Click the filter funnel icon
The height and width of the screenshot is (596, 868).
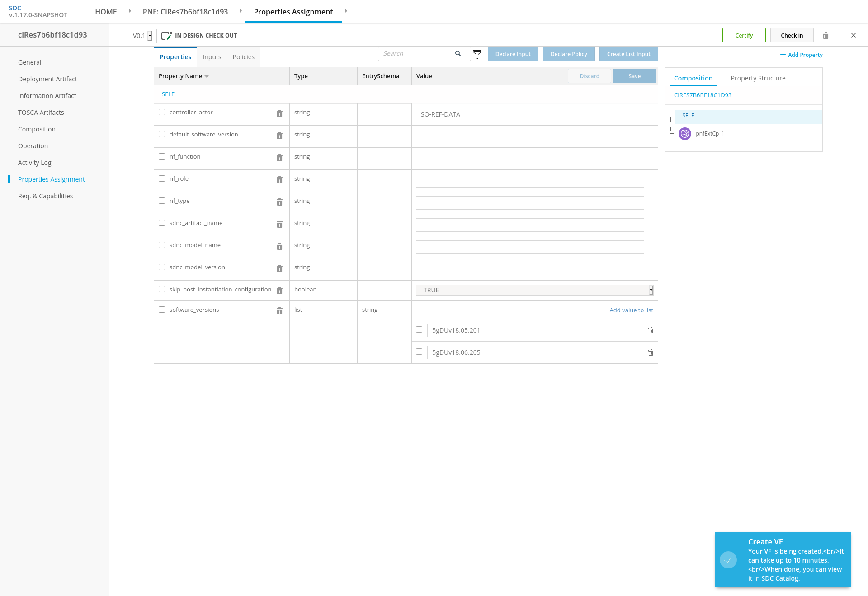477,55
